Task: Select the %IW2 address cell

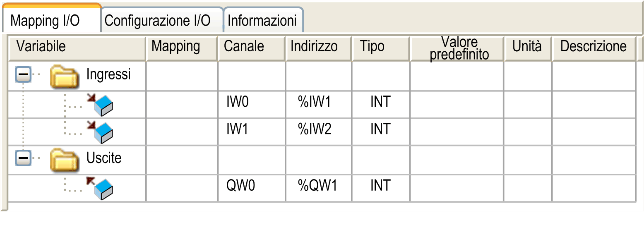Action: tap(315, 130)
